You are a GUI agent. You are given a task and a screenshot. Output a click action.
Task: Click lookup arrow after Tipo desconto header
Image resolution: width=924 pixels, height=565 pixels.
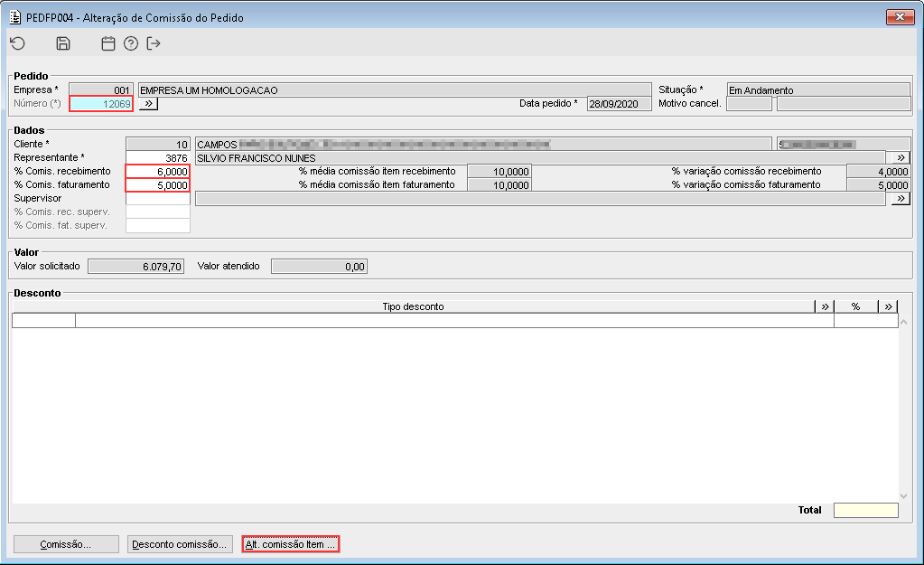[x=825, y=306]
